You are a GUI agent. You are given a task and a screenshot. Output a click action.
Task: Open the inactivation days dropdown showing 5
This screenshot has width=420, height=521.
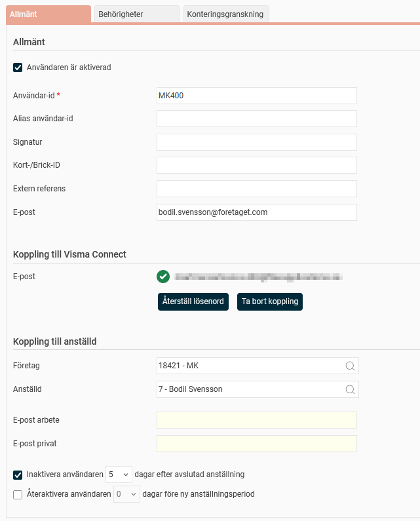[x=119, y=474]
